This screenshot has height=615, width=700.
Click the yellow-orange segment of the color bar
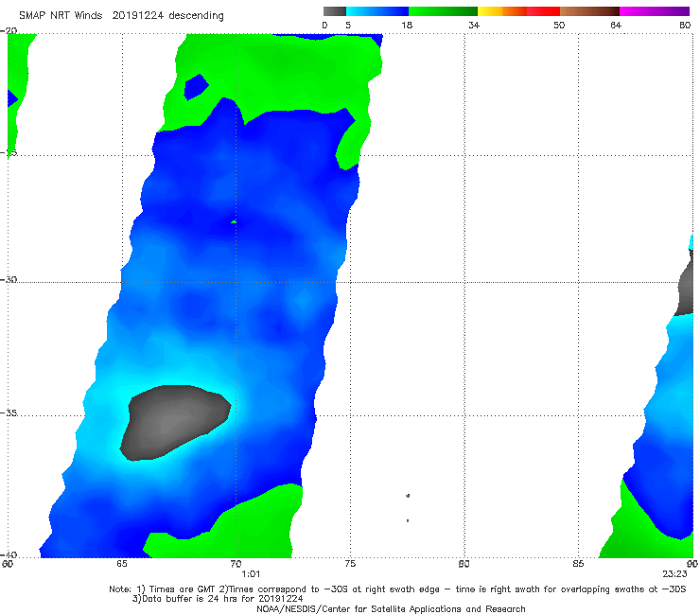pos(502,11)
